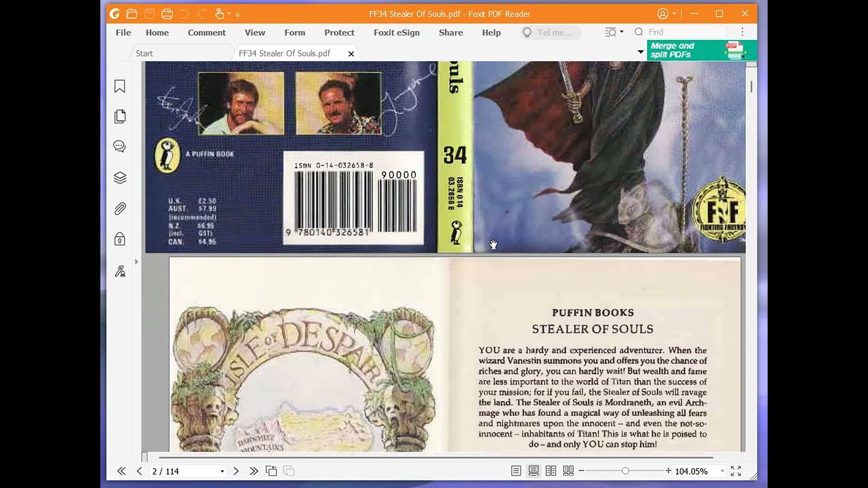This screenshot has width=868, height=488.
Task: Switch to the Home ribbon tab
Action: tap(157, 33)
